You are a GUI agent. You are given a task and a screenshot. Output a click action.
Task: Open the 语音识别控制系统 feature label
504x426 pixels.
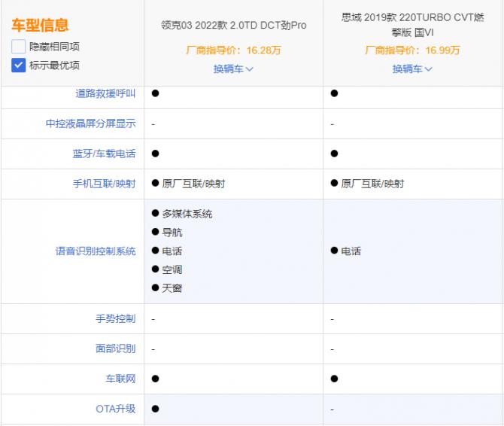coord(95,251)
